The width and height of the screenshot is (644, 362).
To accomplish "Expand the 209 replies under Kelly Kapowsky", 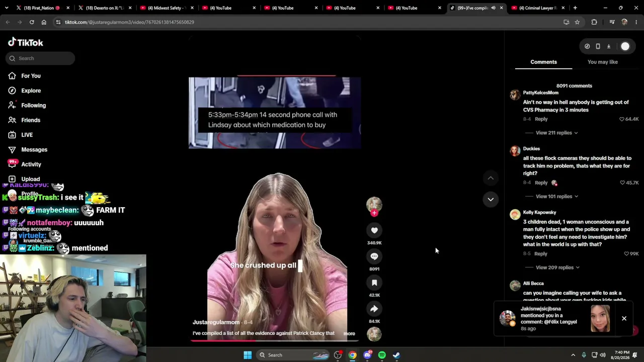I will (557, 267).
